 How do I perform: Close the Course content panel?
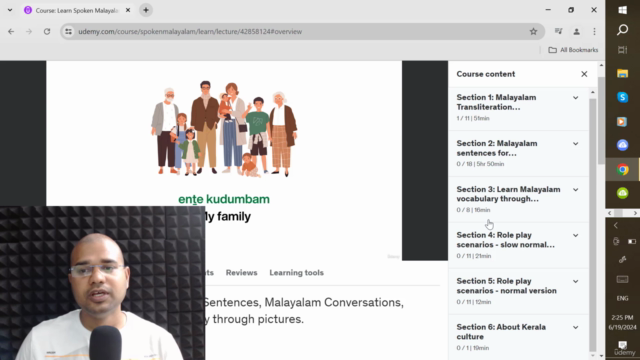(584, 74)
